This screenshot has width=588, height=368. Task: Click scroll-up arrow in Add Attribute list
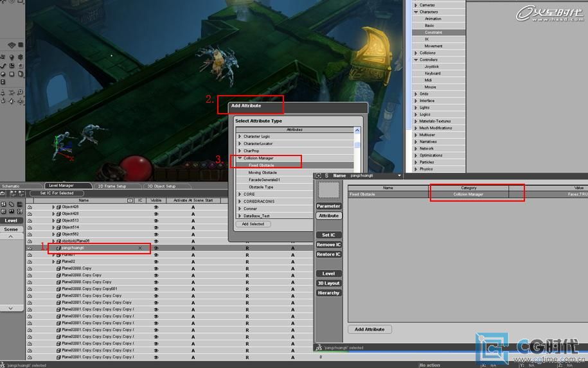357,130
